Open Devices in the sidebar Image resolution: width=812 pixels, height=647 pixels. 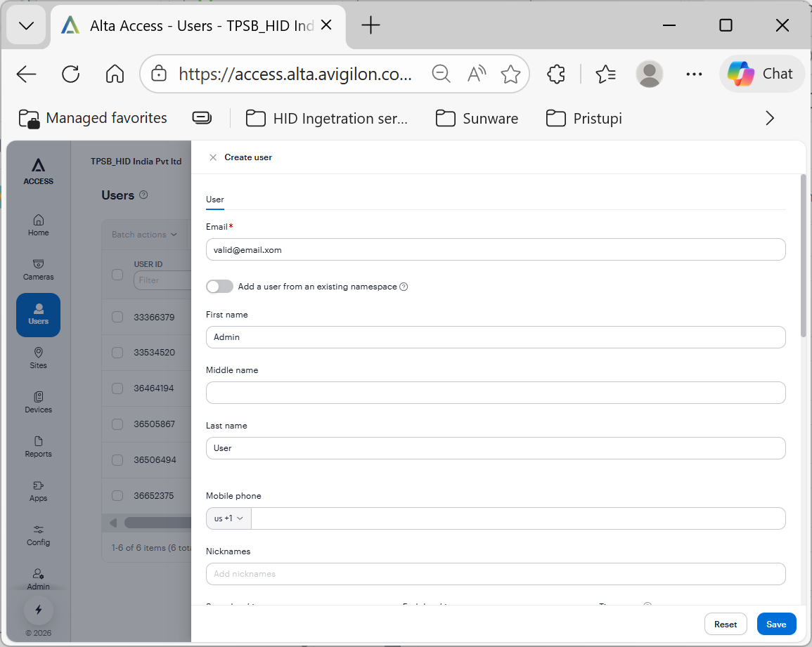(39, 403)
